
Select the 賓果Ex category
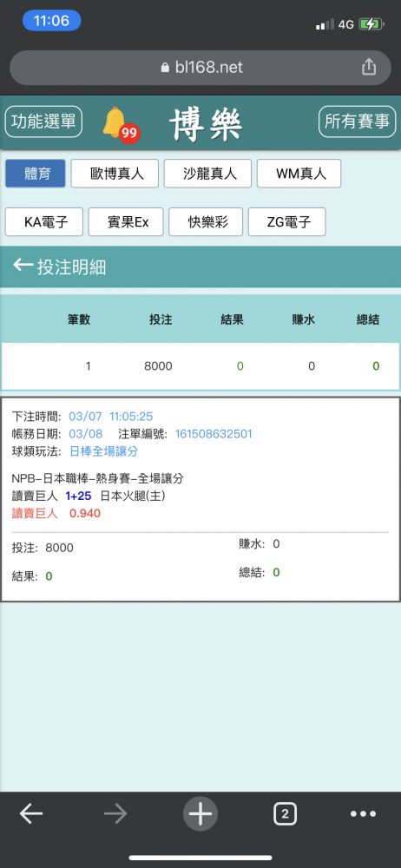(x=126, y=222)
